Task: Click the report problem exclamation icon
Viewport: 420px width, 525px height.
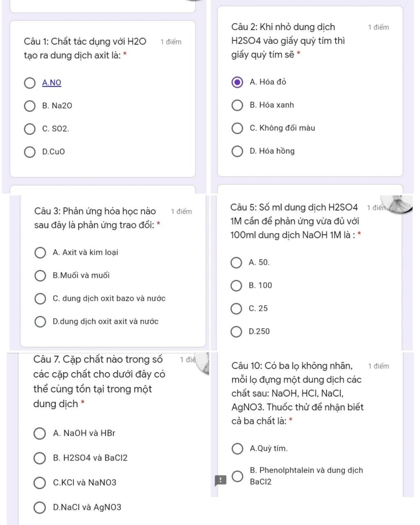Action: coord(220,480)
